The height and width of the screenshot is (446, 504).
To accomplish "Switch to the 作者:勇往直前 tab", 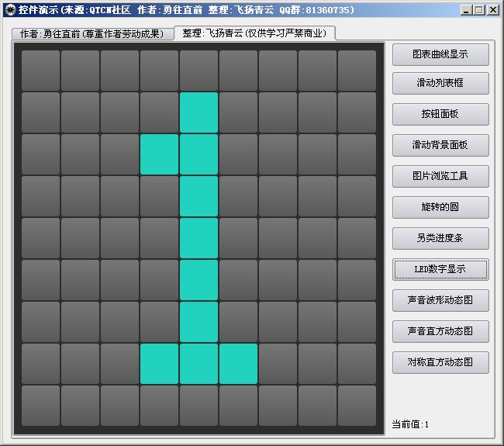I will (92, 34).
